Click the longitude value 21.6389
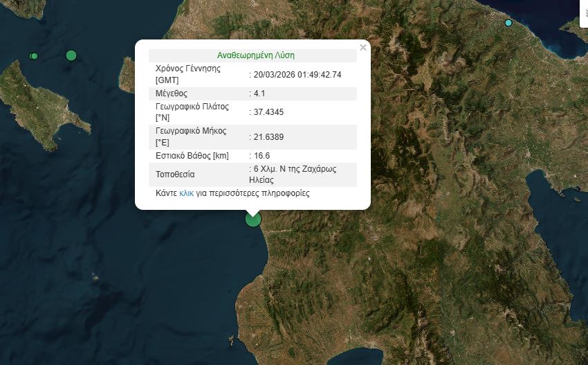The width and height of the screenshot is (588, 365). pos(268,136)
